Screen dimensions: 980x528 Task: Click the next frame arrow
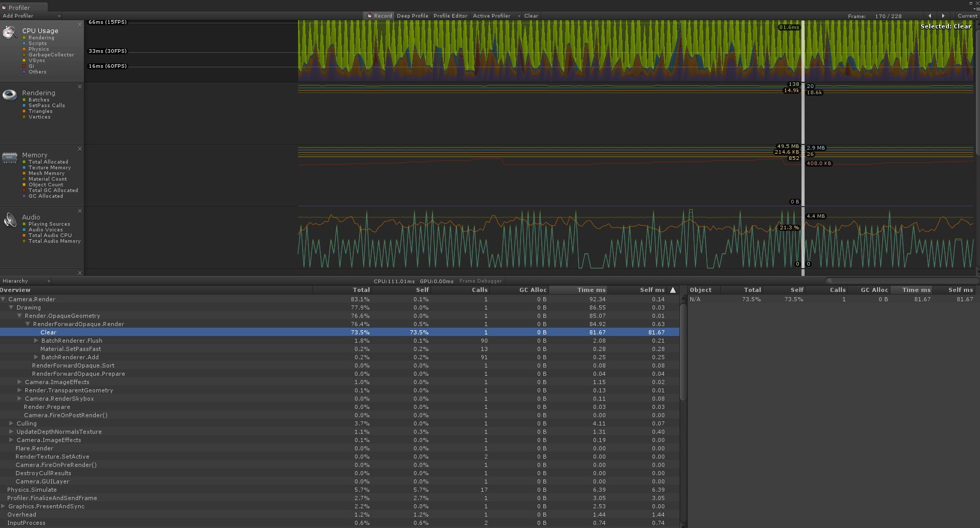943,16
